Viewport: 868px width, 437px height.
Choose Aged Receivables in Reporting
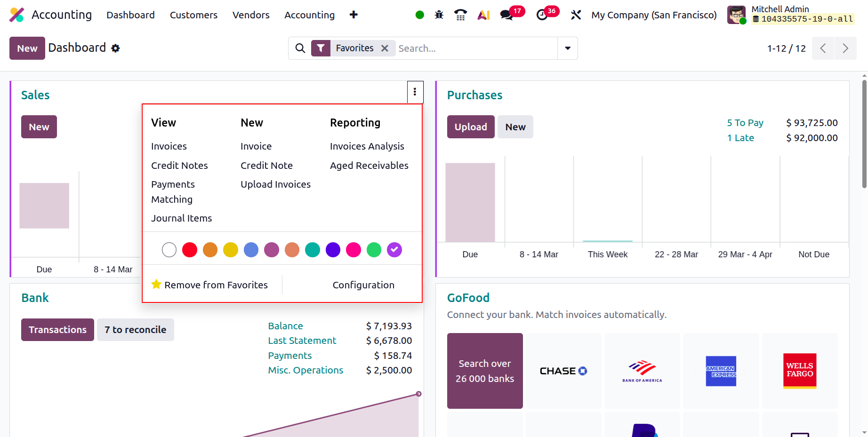(369, 165)
